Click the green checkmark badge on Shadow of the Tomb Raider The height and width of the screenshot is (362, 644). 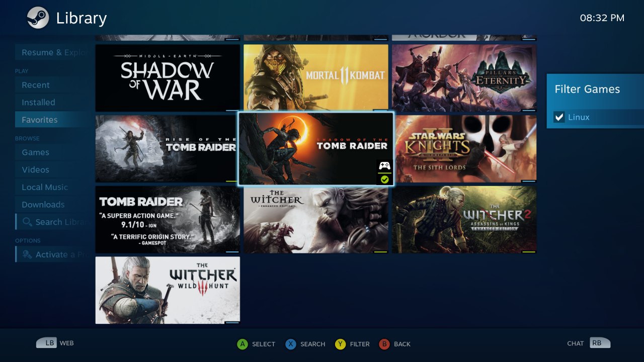click(384, 179)
